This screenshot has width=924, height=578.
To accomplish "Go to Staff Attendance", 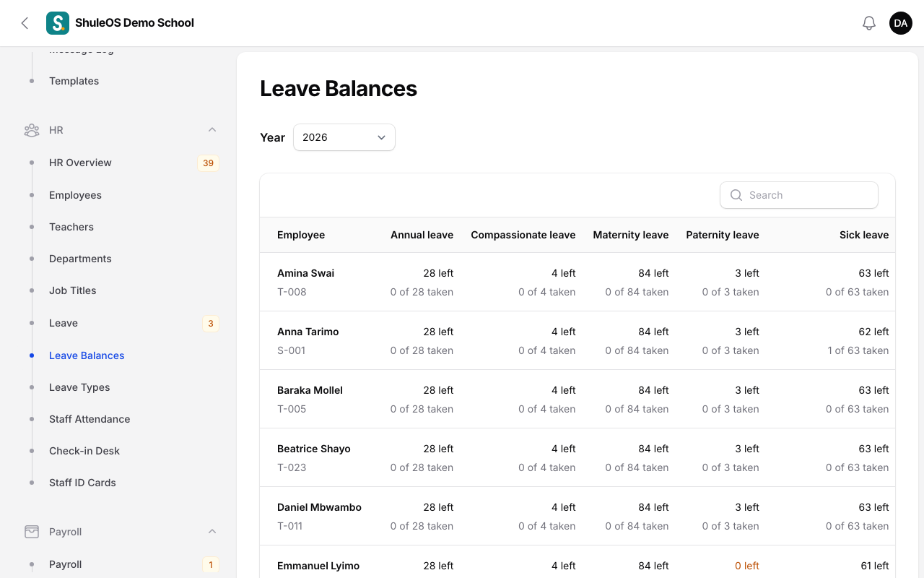I will coord(90,419).
